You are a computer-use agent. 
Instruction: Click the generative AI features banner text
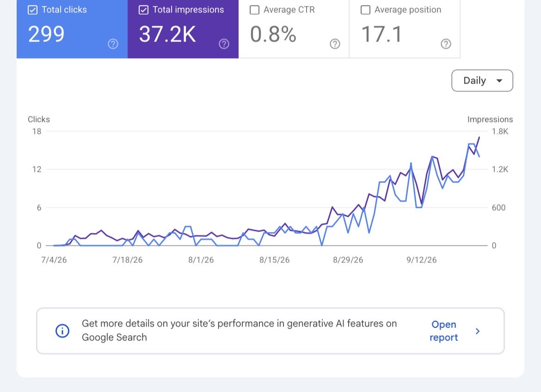coord(239,330)
